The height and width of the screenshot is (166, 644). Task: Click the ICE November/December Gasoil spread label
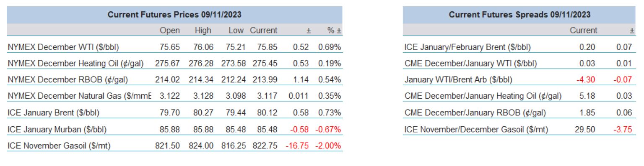[x=476, y=129]
